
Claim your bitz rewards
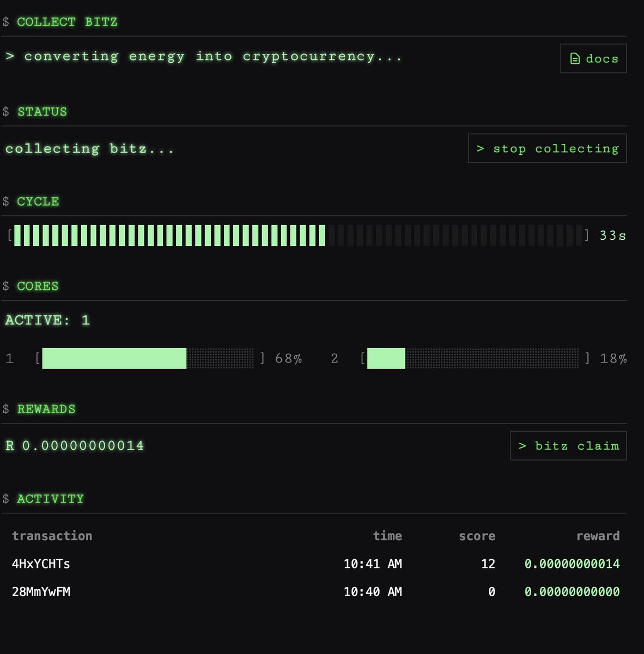[568, 445]
